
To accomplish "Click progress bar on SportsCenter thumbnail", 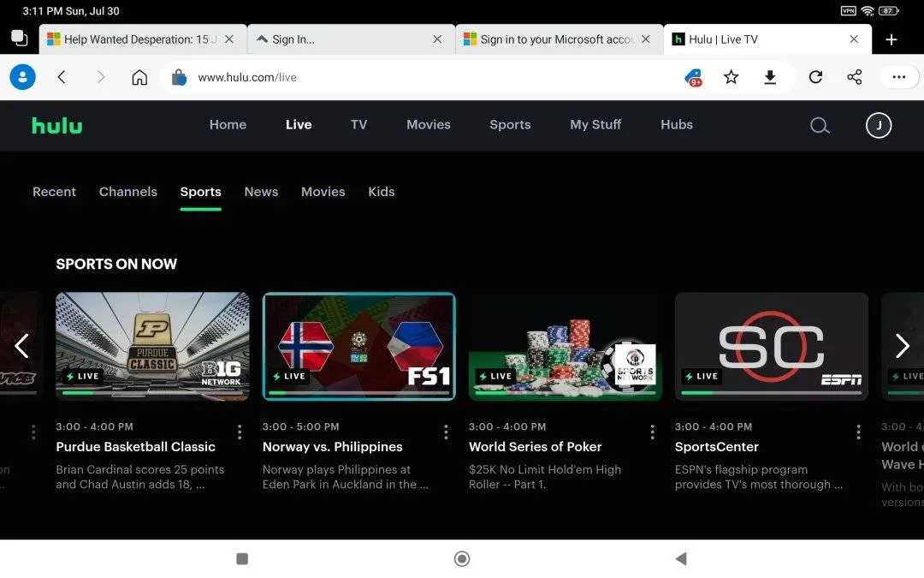I will (772, 393).
